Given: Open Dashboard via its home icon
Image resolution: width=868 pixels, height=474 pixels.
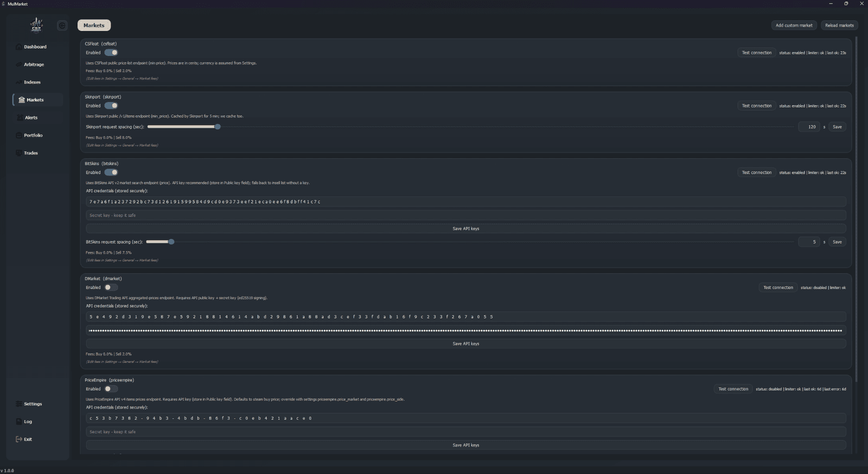Looking at the screenshot, I should click(x=20, y=47).
